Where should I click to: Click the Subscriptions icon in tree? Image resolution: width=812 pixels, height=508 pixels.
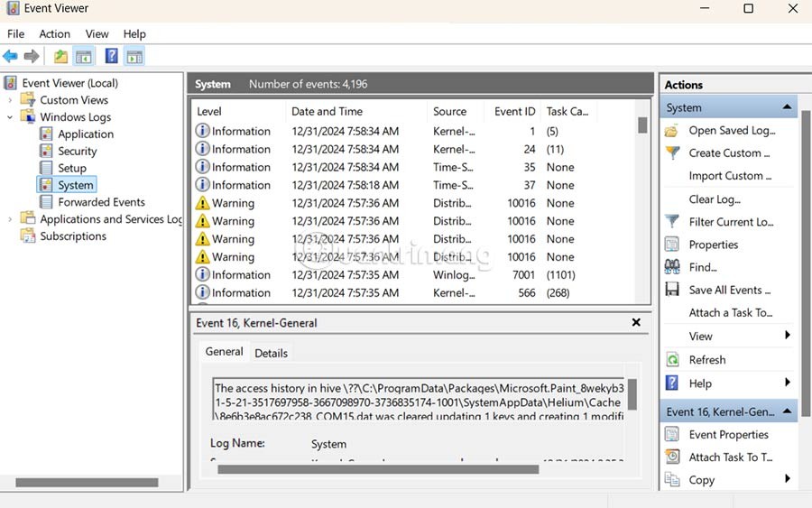27,236
